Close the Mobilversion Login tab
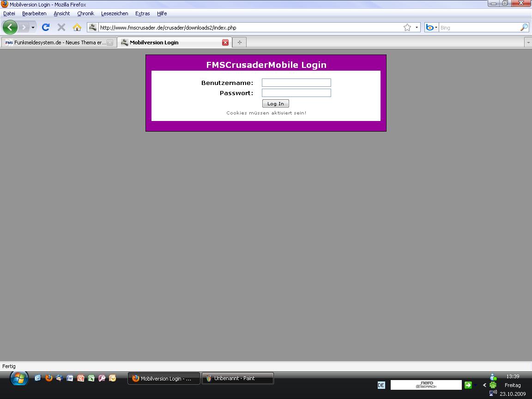The height and width of the screenshot is (399, 532). point(225,42)
